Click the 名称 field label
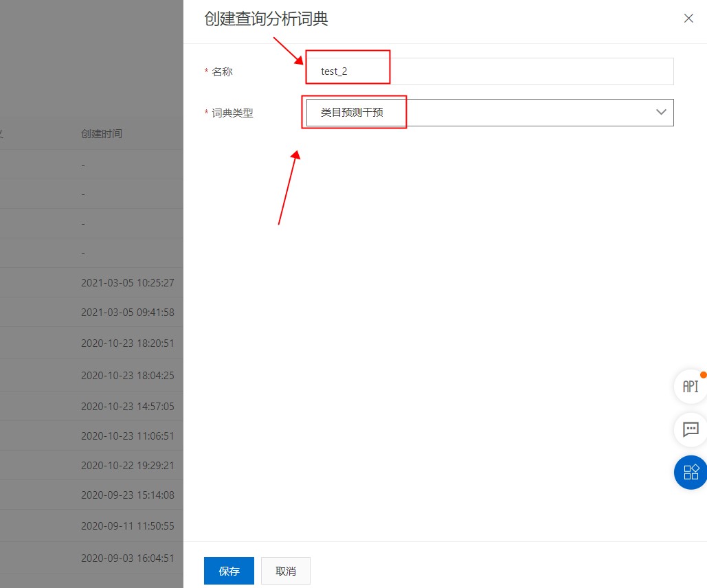 [222, 71]
